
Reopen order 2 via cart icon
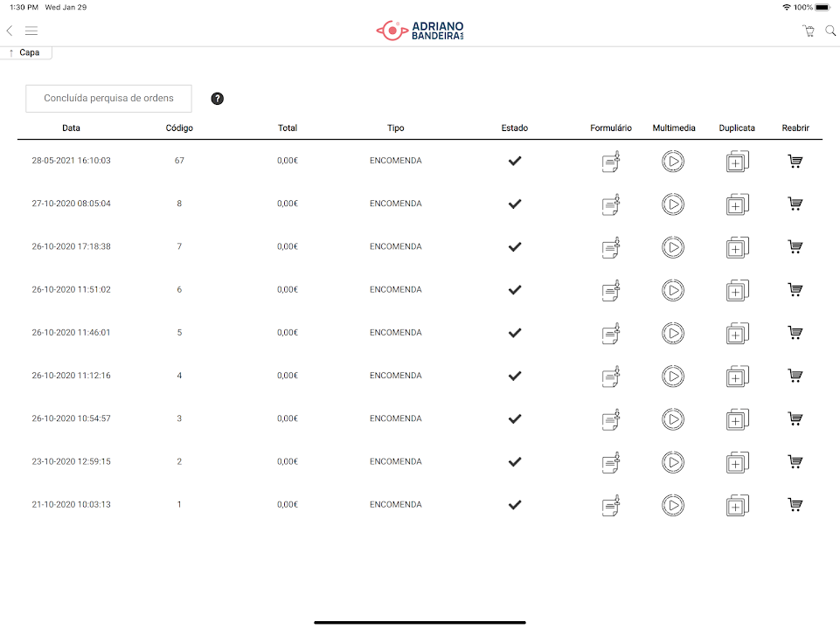[x=795, y=461]
